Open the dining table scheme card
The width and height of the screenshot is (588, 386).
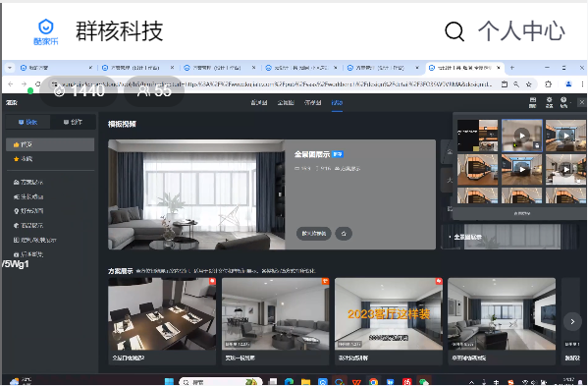click(162, 321)
